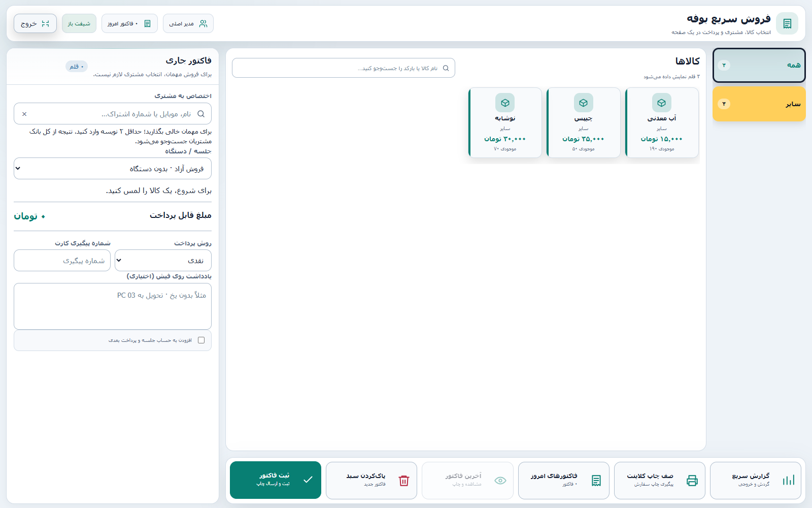Screen dimensions: 812x508
Task: Open the فاکتور امروز header chip
Action: (129, 23)
